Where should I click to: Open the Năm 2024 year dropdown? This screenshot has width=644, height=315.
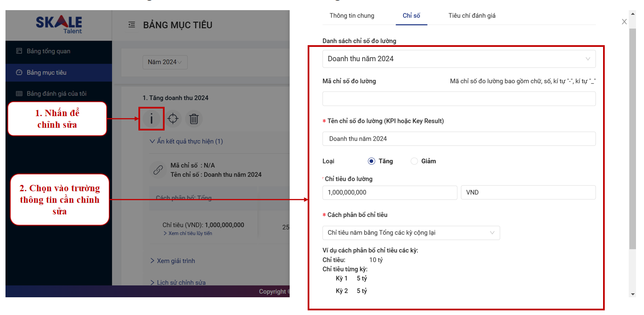[165, 62]
